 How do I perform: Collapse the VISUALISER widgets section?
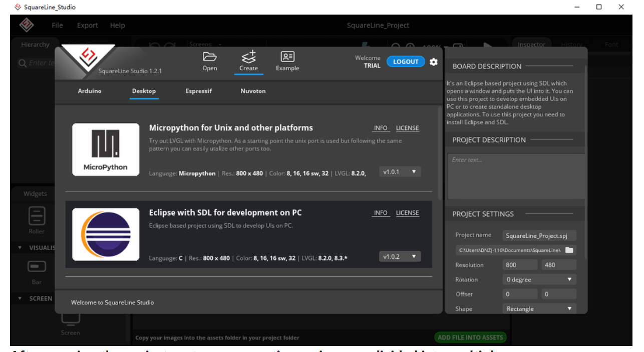(20, 248)
